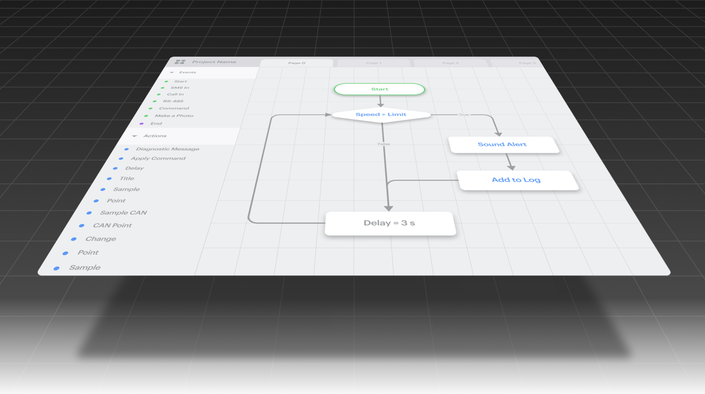Click the green Start node on canvas
Image resolution: width=705 pixels, height=394 pixels.
(x=379, y=89)
